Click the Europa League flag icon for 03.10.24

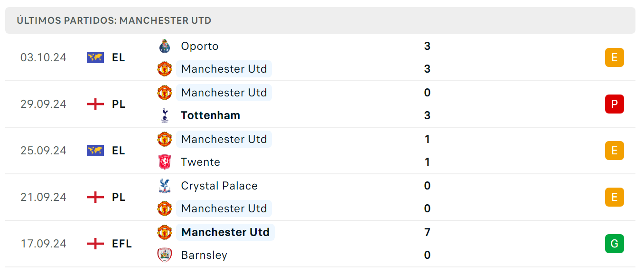[95, 57]
